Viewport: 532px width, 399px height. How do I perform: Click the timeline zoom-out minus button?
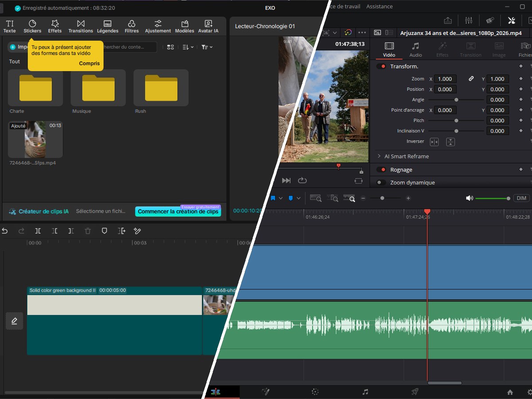tap(363, 198)
